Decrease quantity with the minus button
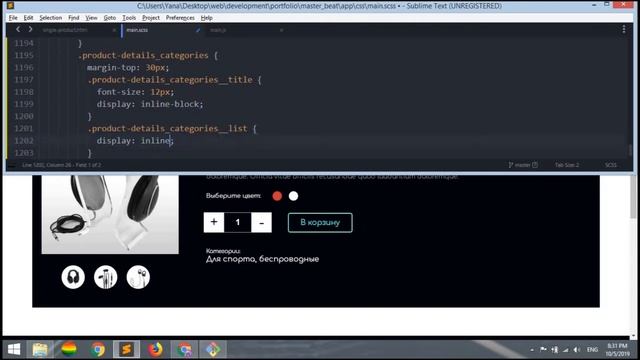Screen dimensions: 640x360 262,222
